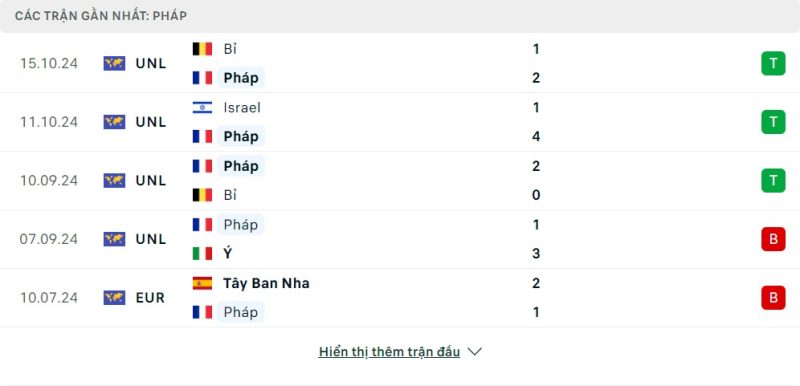Select the Israel team name
800x386 pixels.
click(x=242, y=108)
